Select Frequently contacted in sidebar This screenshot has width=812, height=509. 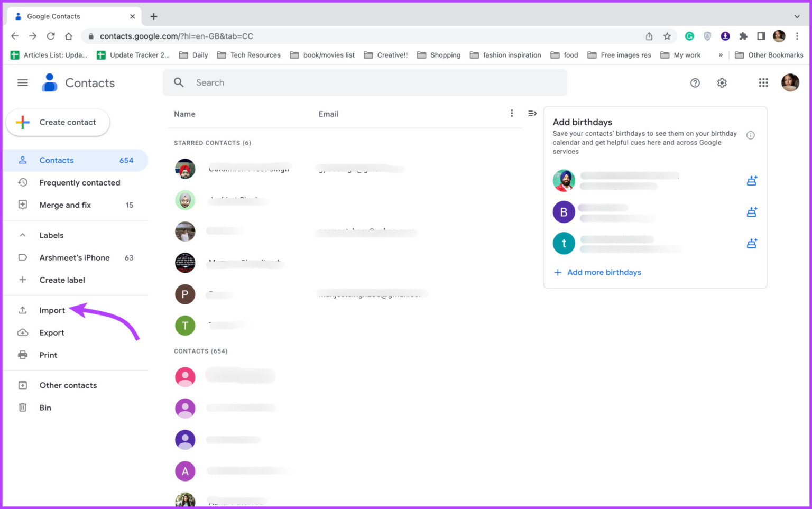(79, 182)
